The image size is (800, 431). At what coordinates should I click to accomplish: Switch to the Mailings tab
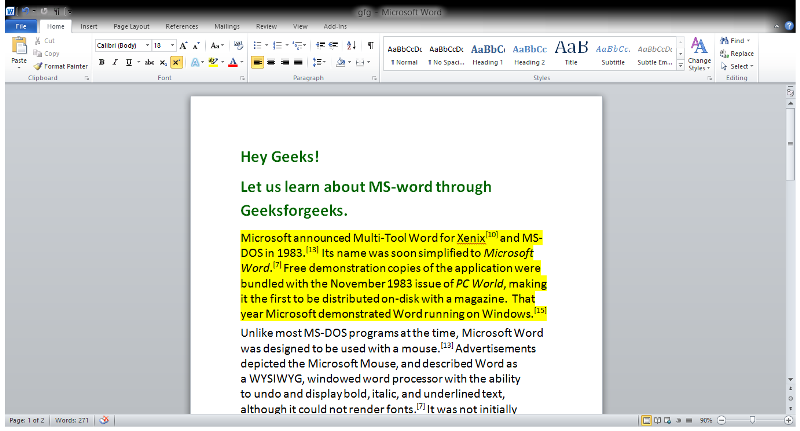tap(227, 27)
